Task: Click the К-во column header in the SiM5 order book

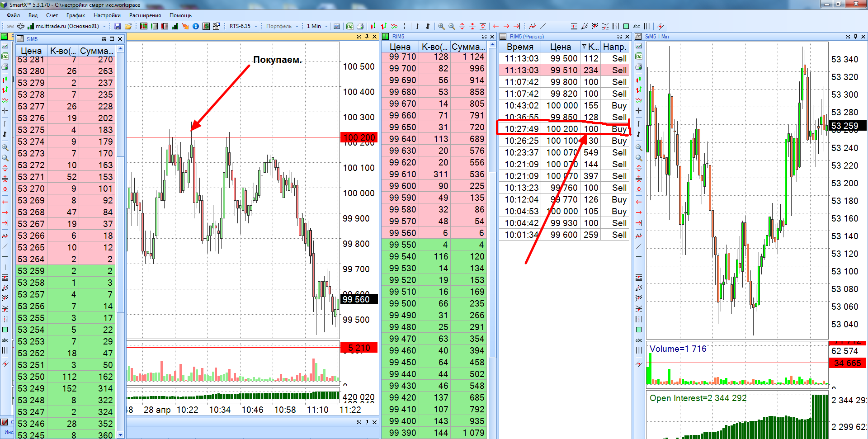Action: click(63, 51)
